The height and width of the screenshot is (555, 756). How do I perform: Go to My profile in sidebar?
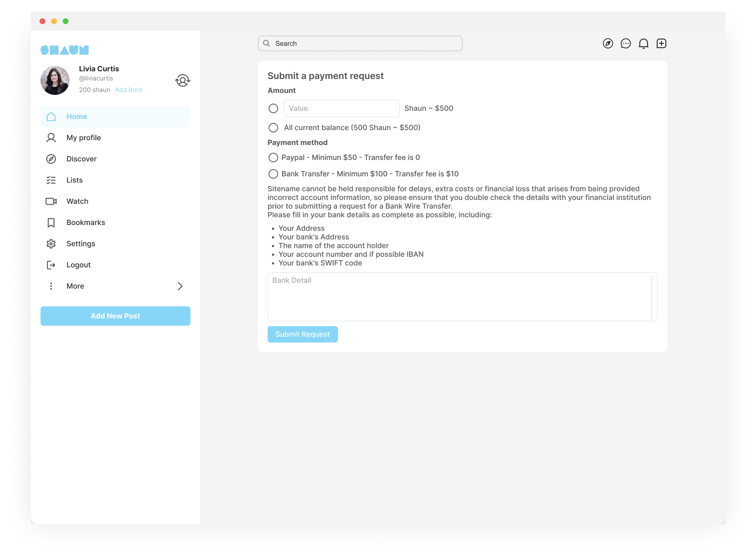pos(83,138)
